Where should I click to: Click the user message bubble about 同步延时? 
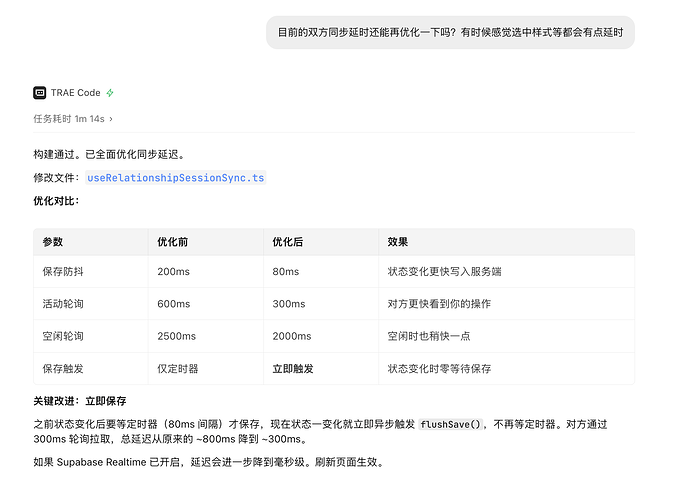point(450,33)
